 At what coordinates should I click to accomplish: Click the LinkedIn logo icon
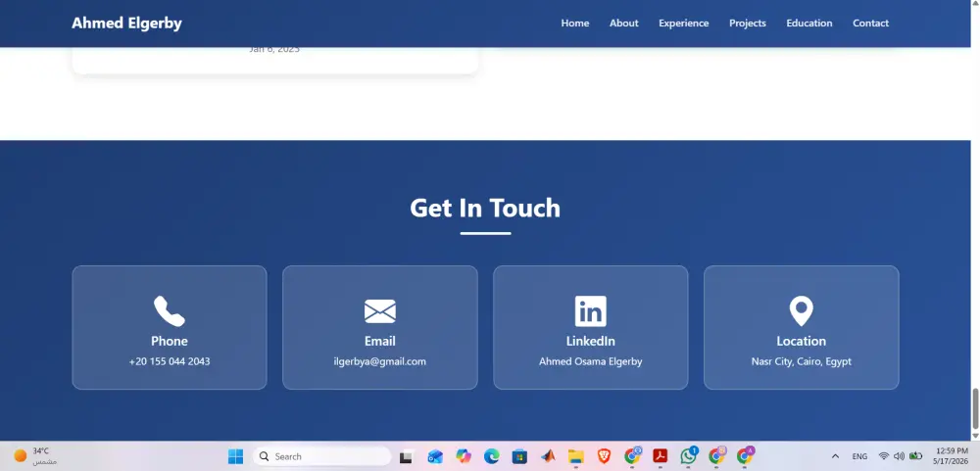591,311
